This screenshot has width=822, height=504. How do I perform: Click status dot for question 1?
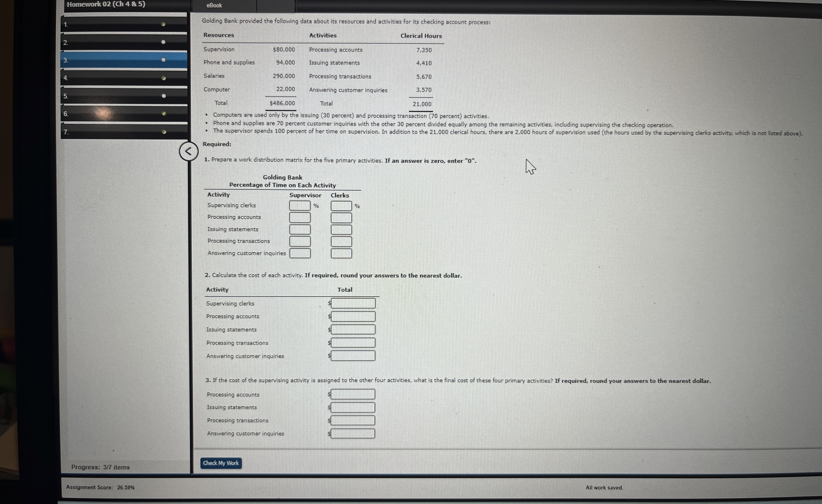pos(163,24)
